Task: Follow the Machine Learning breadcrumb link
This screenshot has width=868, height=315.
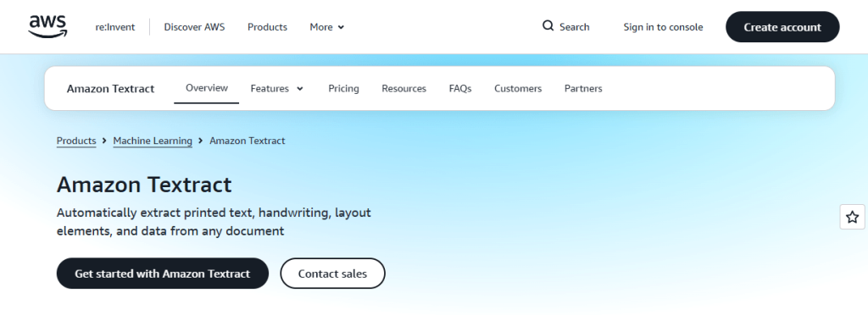Action: 153,141
